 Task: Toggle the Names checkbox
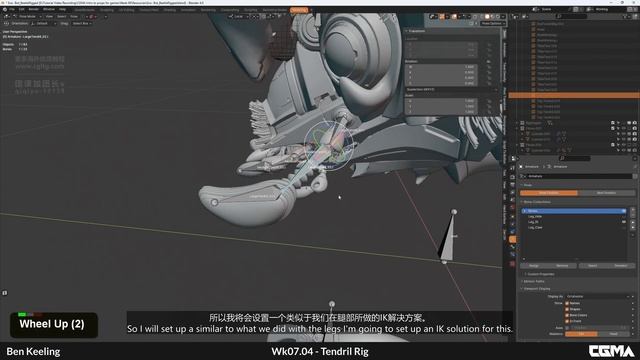click(567, 303)
